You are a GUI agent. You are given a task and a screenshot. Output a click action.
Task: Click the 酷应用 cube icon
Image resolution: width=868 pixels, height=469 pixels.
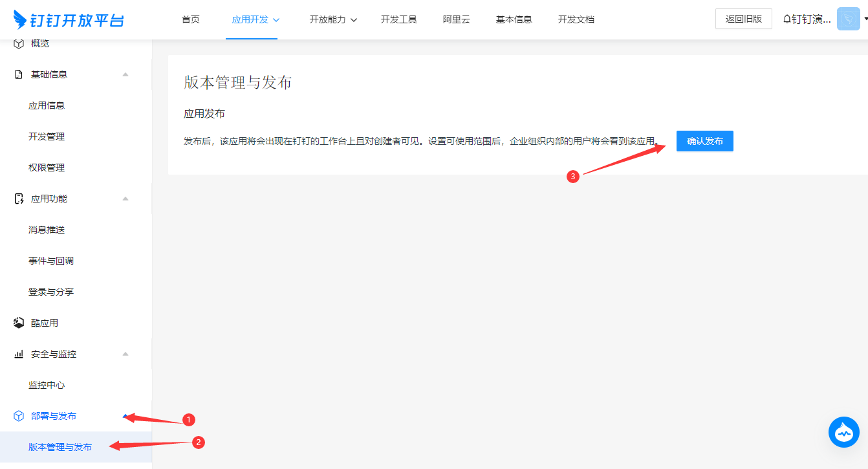(x=19, y=323)
